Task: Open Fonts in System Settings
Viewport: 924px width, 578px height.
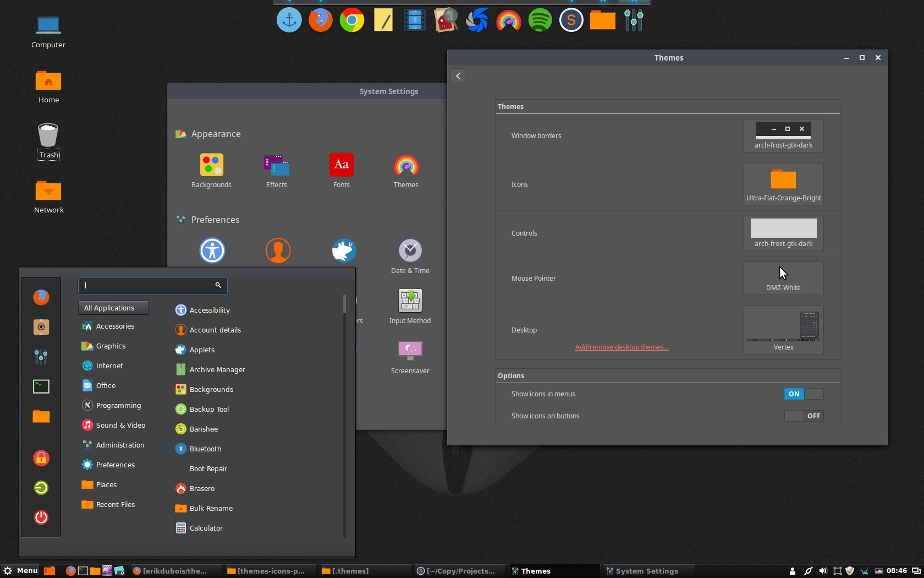Action: [x=342, y=171]
